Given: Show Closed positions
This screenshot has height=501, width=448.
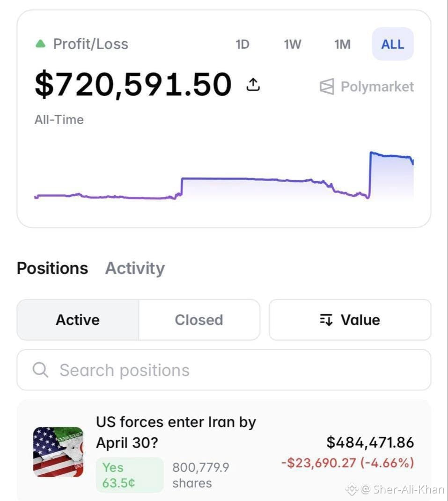Looking at the screenshot, I should click(x=199, y=320).
